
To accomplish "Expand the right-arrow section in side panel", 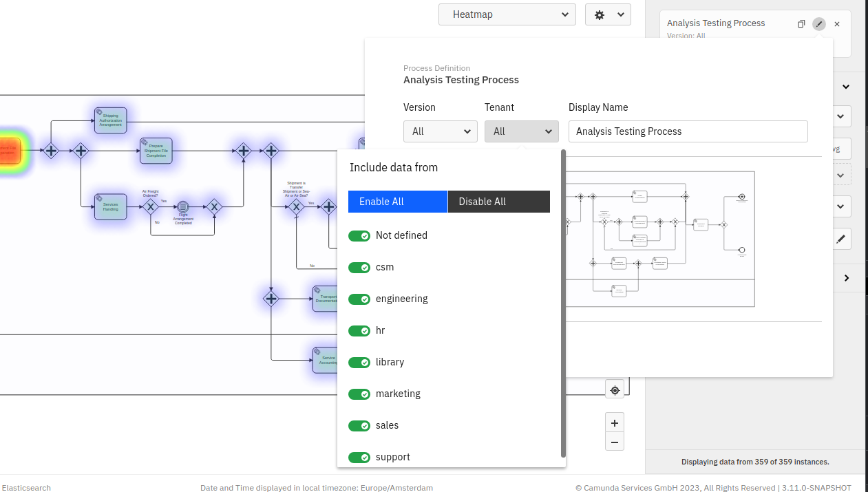I will [x=846, y=278].
